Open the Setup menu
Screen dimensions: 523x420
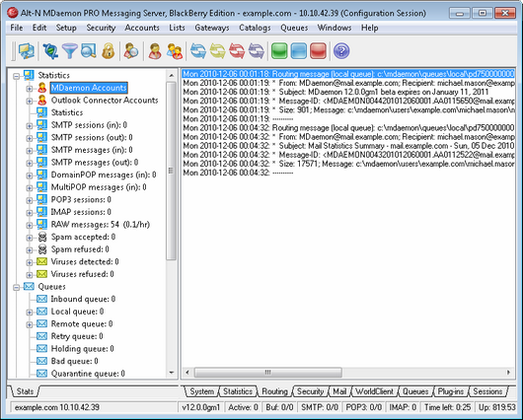[x=66, y=28]
